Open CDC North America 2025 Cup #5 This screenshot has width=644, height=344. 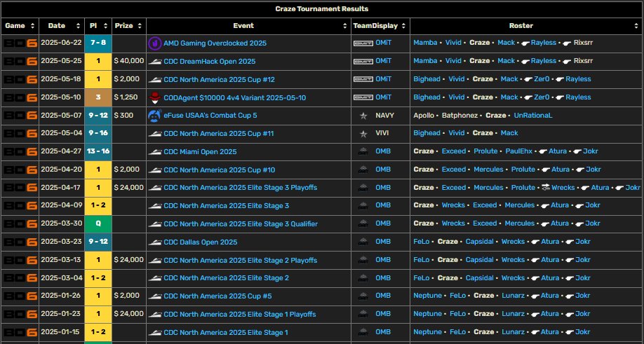coord(217,296)
